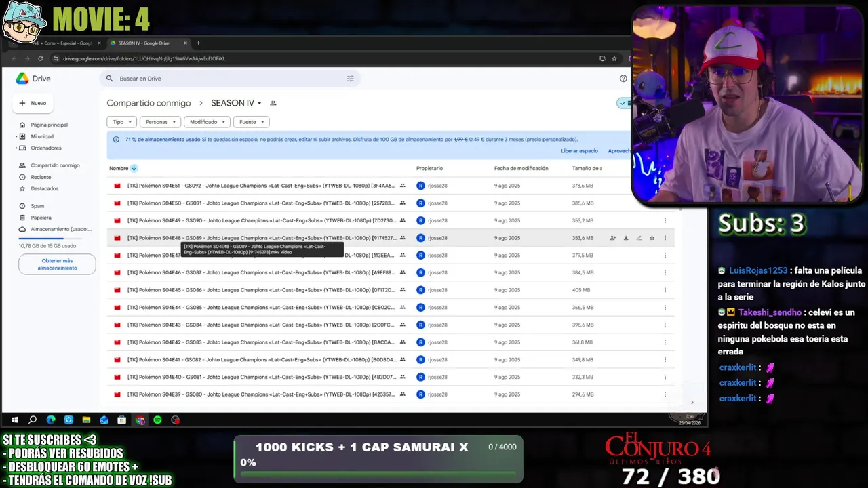This screenshot has width=868, height=488.
Task: Open the Tipo filter dropdown
Action: point(121,122)
